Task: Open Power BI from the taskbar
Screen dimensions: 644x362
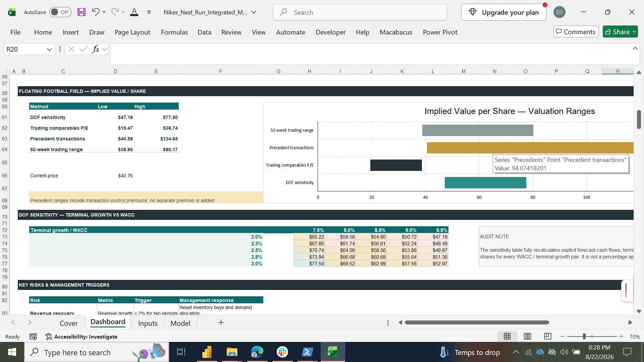Action: tap(207, 352)
